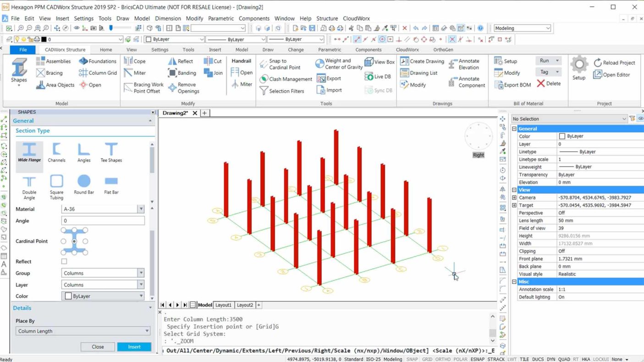
Task: Toggle STRACK in status bar
Action: coord(496,359)
